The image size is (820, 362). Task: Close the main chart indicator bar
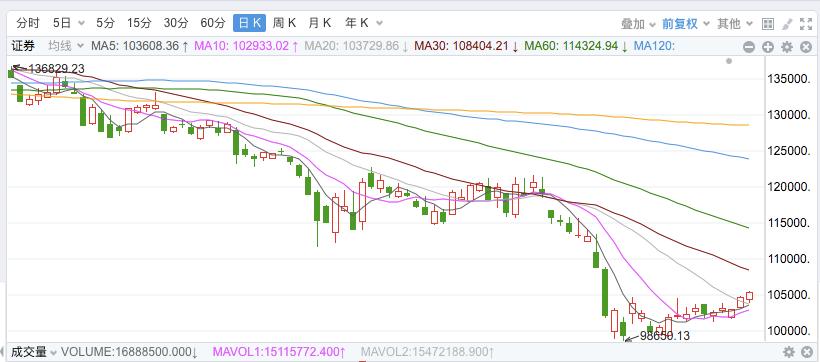click(806, 47)
